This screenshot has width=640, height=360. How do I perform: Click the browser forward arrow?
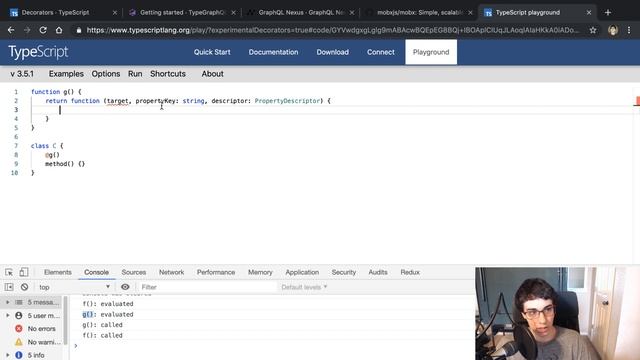[27, 30]
